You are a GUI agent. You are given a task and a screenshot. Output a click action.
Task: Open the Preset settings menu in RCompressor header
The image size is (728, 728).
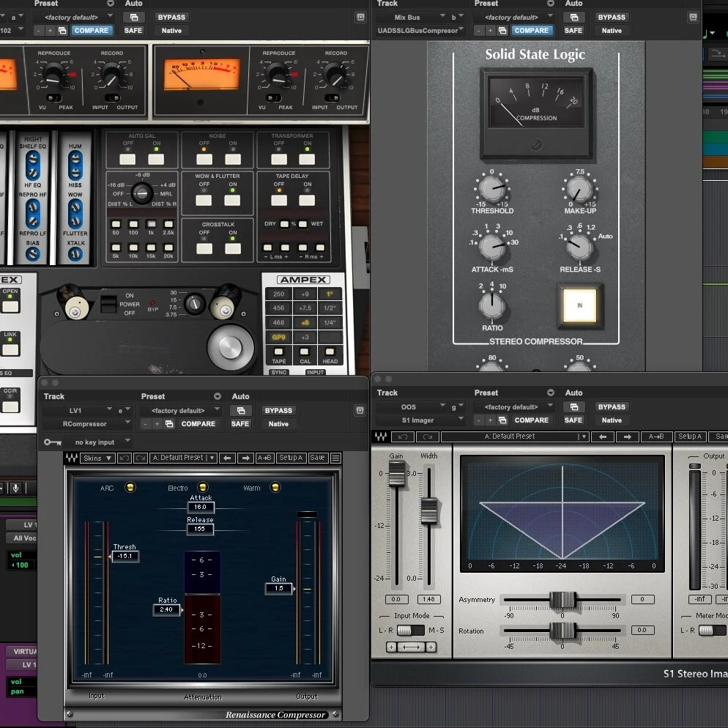point(218,396)
